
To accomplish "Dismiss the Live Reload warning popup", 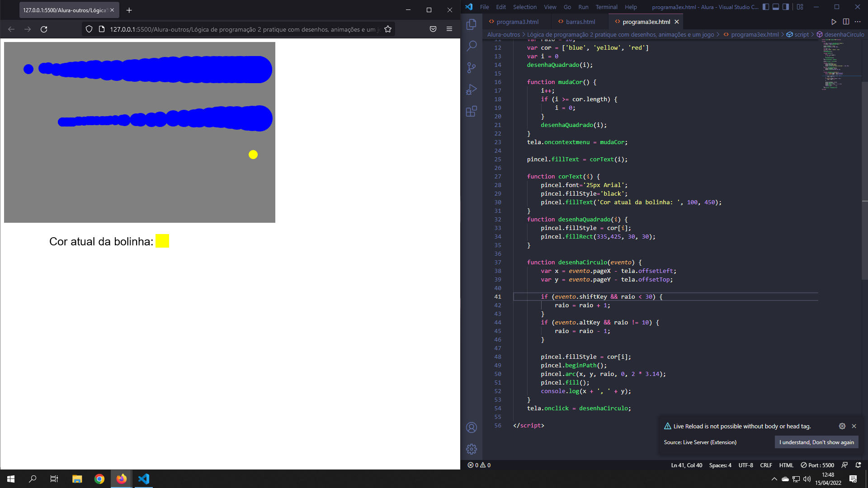I will 854,426.
